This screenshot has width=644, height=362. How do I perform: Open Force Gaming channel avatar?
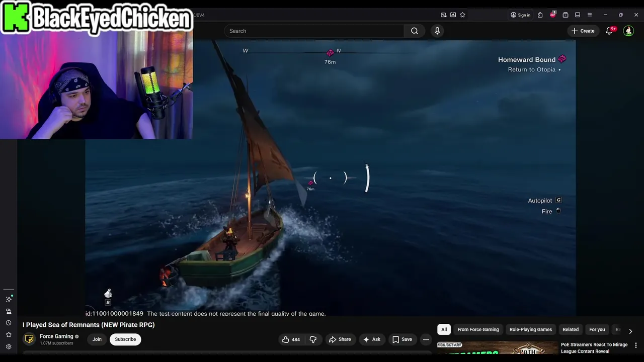(x=29, y=339)
